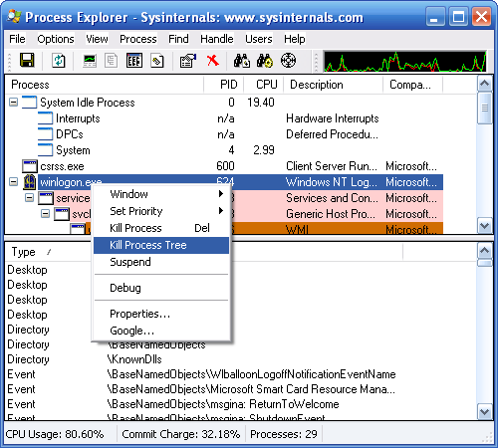Sort by the Company column header
498x448 pixels.
(x=413, y=85)
